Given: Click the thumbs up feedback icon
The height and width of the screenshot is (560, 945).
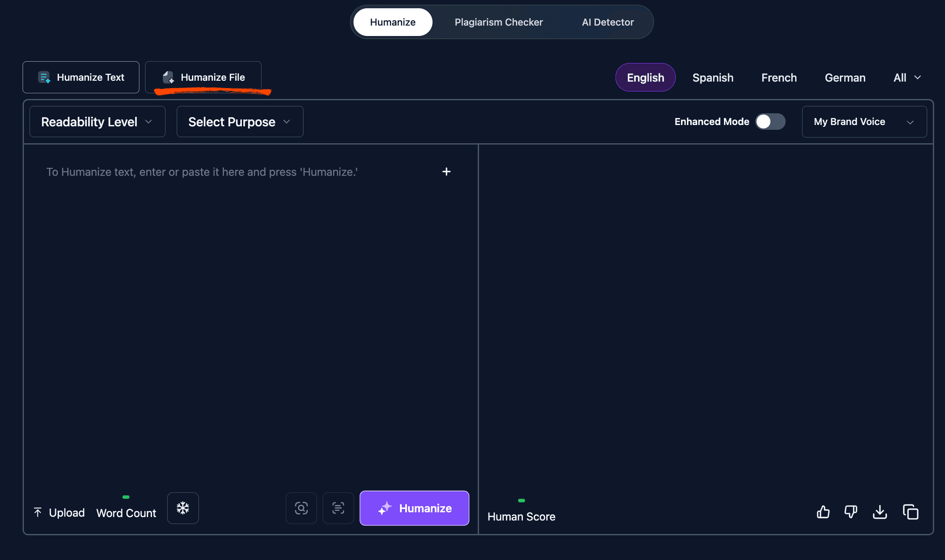Looking at the screenshot, I should click(x=824, y=512).
